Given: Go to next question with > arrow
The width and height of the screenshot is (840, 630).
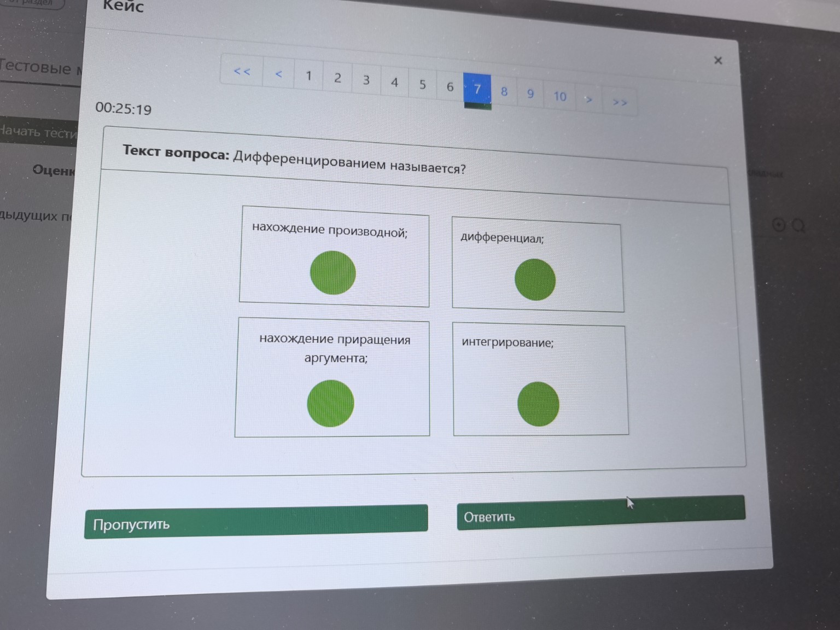Looking at the screenshot, I should coord(588,100).
